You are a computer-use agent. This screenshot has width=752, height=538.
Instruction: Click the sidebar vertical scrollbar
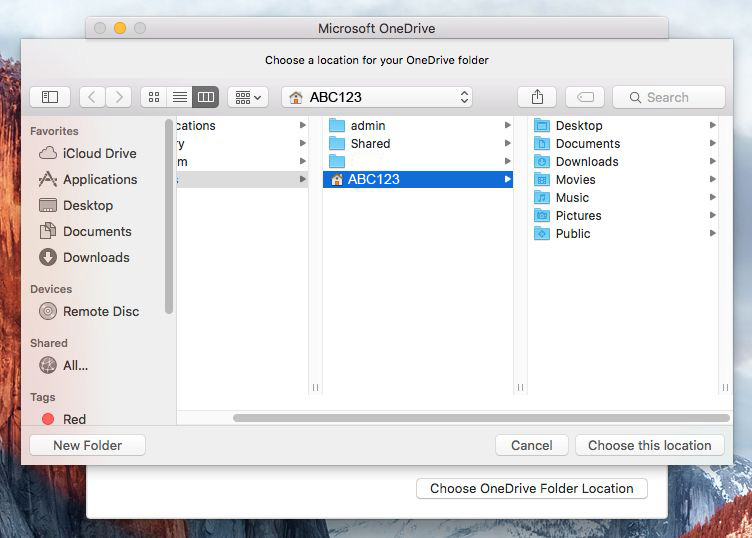coord(169,217)
